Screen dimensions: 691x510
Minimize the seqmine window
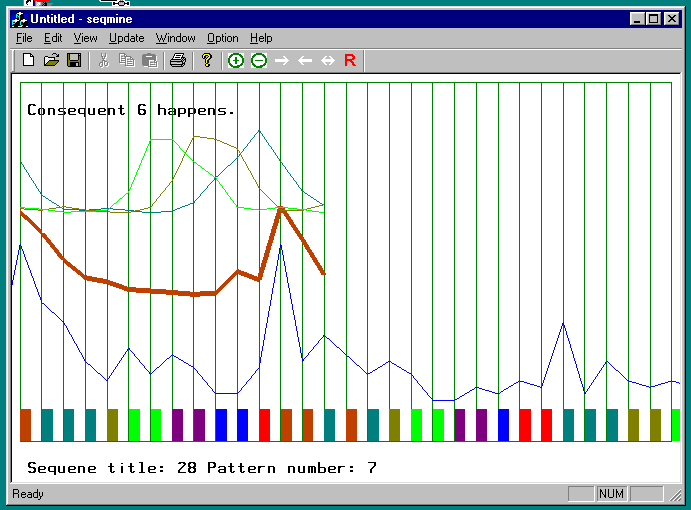637,19
